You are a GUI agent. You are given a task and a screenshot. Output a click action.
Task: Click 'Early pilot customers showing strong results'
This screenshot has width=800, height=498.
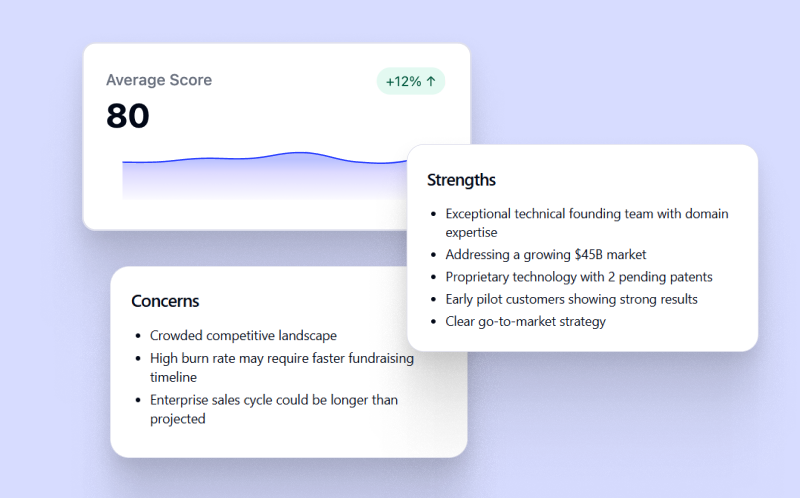tap(571, 299)
